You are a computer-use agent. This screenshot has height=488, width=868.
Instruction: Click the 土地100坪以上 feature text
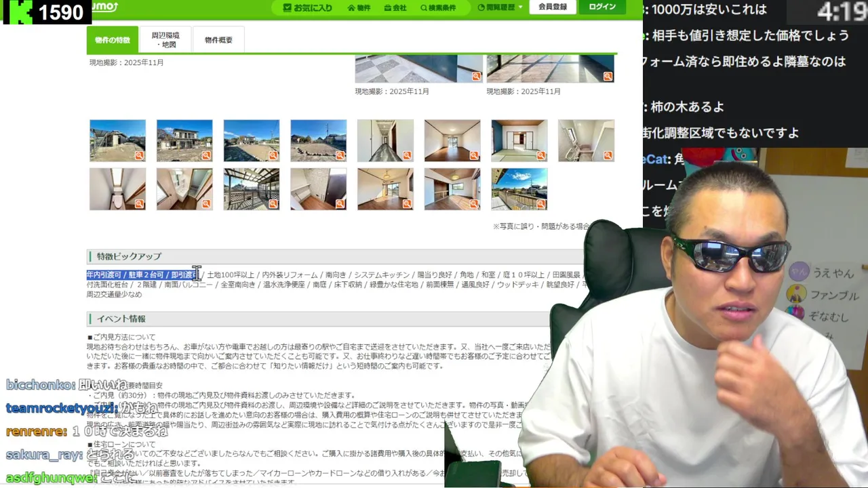coord(231,275)
